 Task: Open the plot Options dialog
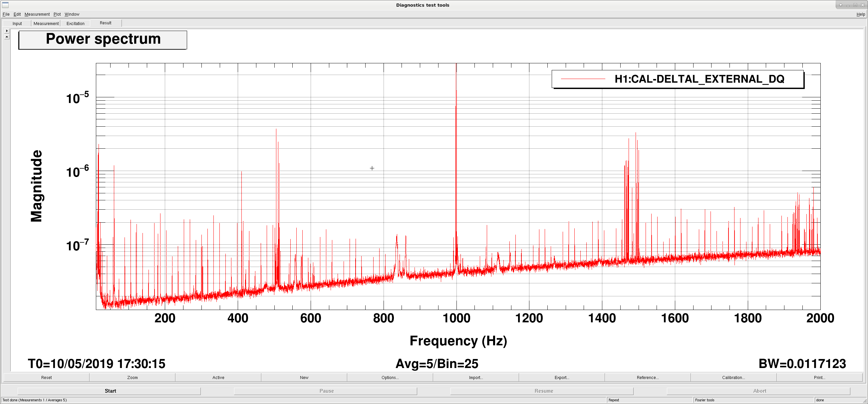(390, 377)
